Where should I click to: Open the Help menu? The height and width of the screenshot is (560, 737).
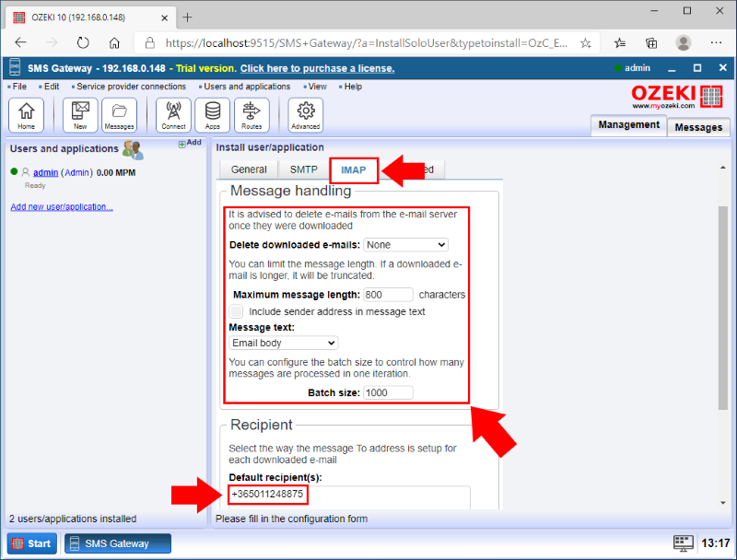(353, 87)
